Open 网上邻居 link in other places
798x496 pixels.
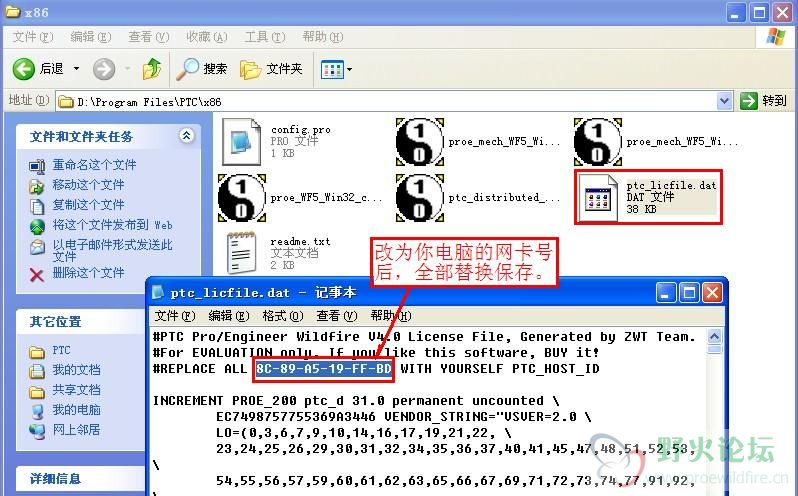76,430
